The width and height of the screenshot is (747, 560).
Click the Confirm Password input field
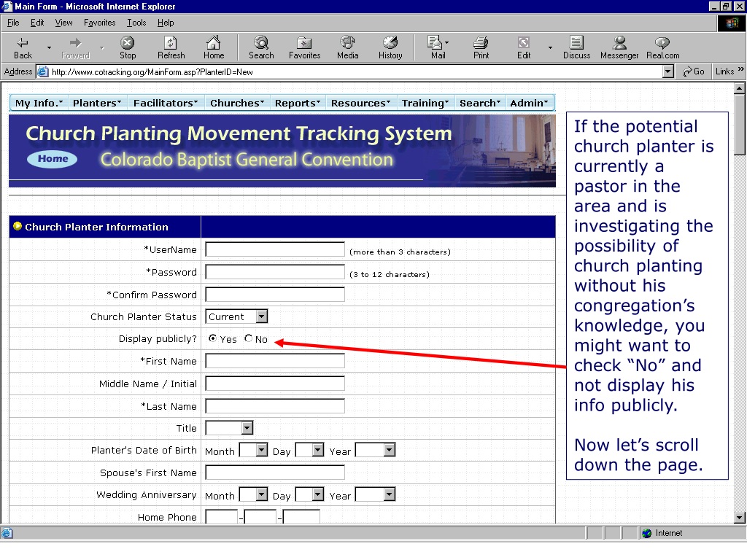[x=275, y=295]
